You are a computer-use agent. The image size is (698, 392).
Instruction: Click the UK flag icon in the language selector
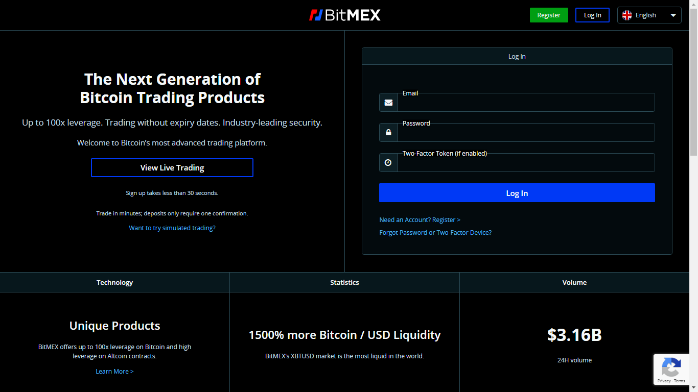tap(627, 15)
